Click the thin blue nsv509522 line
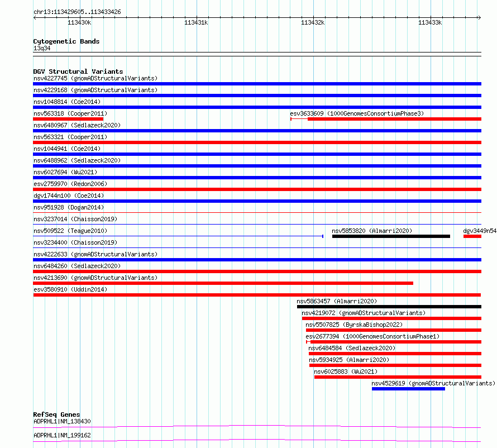This screenshot has height=448, width=497. (178, 236)
